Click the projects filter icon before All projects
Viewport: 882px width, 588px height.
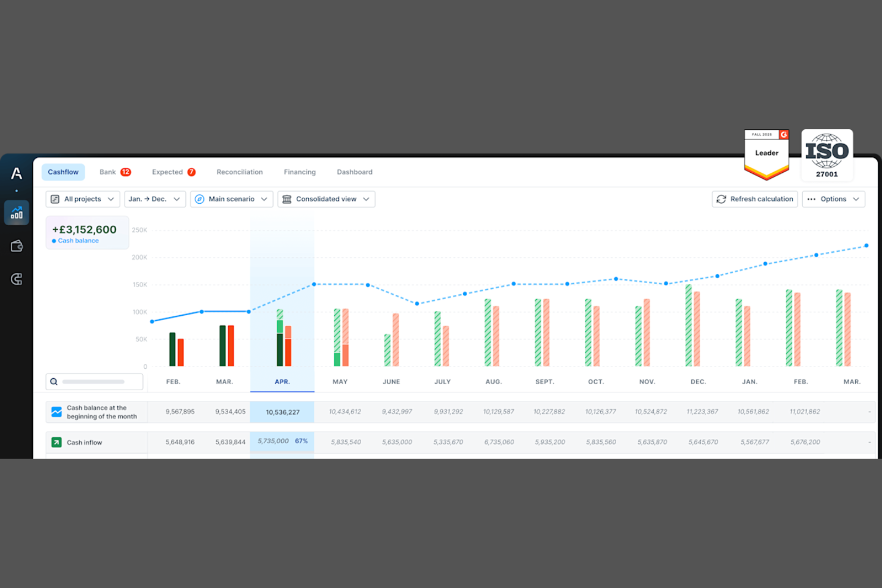click(55, 199)
